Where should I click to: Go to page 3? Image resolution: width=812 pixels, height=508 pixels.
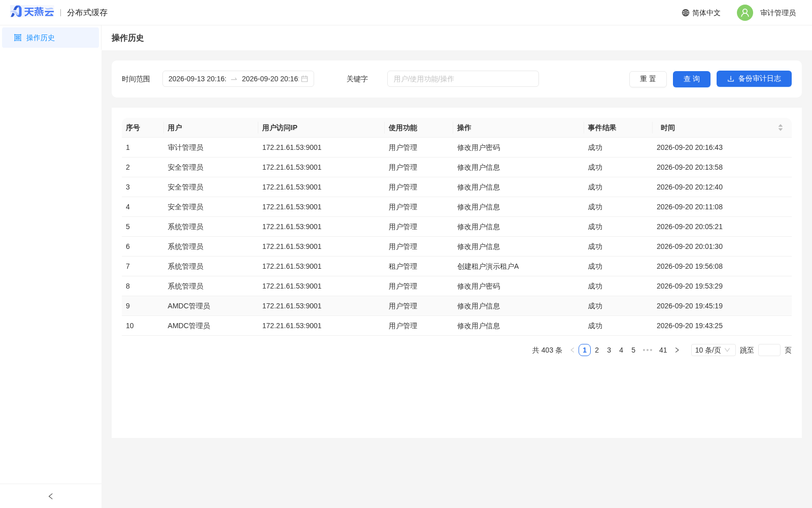609,350
